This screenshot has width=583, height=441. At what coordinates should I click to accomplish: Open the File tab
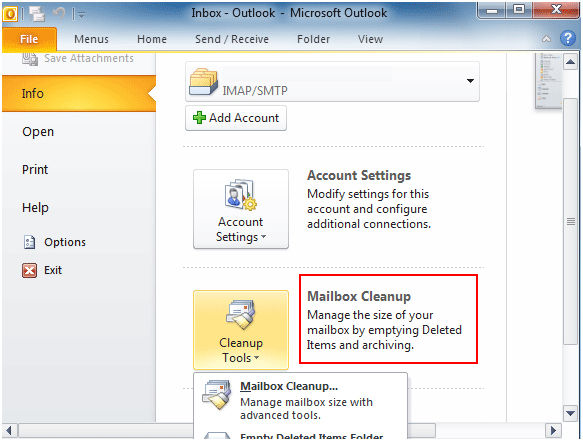pyautogui.click(x=29, y=39)
